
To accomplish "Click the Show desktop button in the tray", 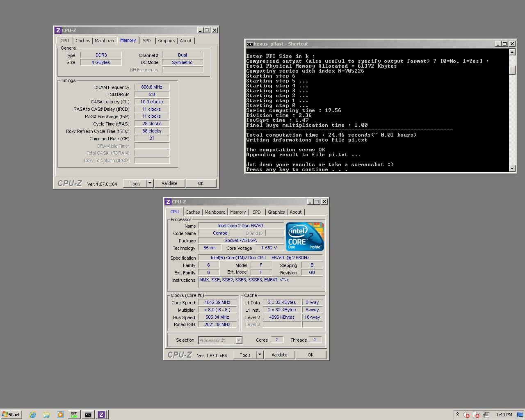I will pyautogui.click(x=520, y=415).
